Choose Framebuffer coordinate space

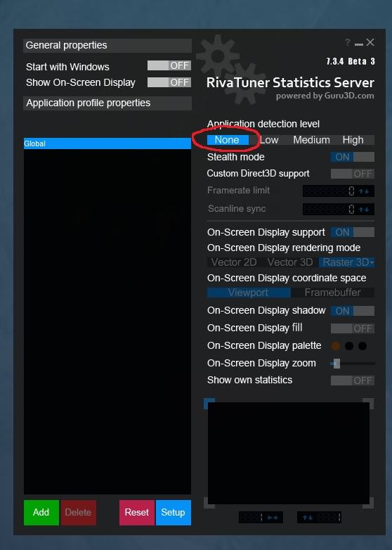(x=332, y=293)
